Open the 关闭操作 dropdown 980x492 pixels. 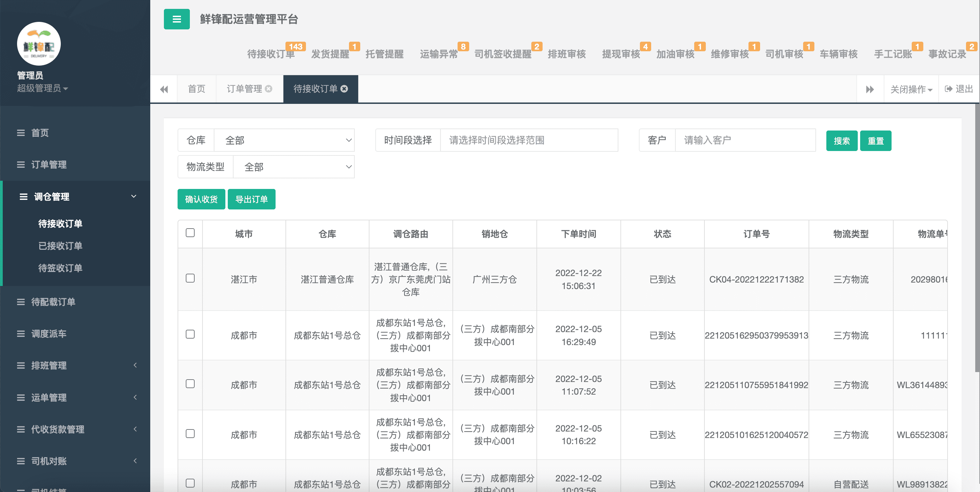coord(911,89)
